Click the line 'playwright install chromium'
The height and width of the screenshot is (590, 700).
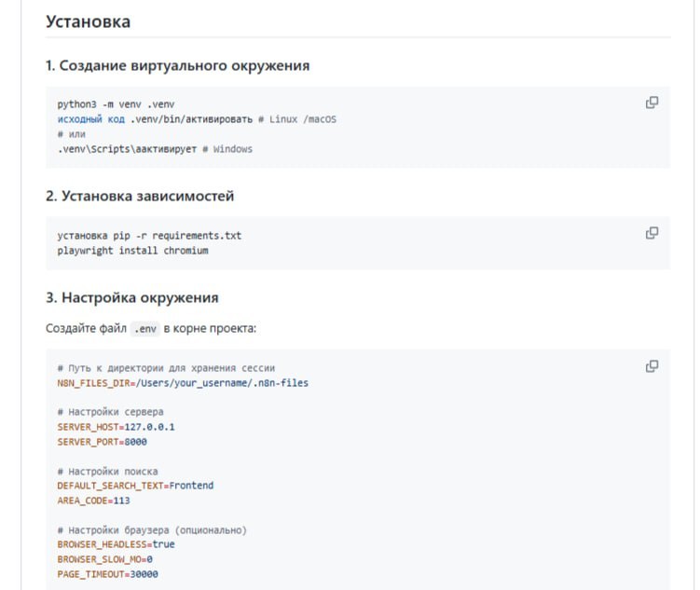tap(132, 251)
